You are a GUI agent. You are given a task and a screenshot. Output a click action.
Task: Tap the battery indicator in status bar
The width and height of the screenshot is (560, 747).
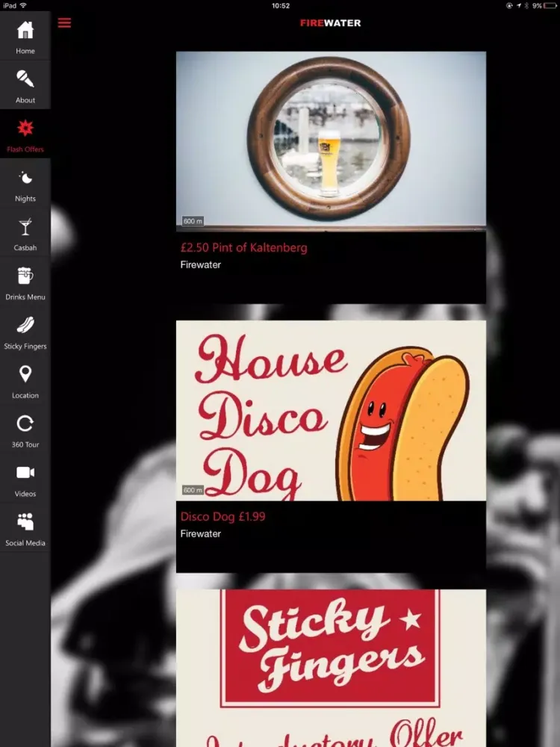point(550,6)
